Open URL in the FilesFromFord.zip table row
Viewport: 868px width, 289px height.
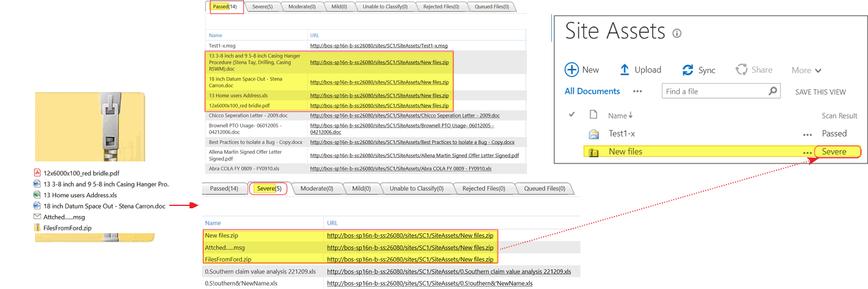(410, 259)
